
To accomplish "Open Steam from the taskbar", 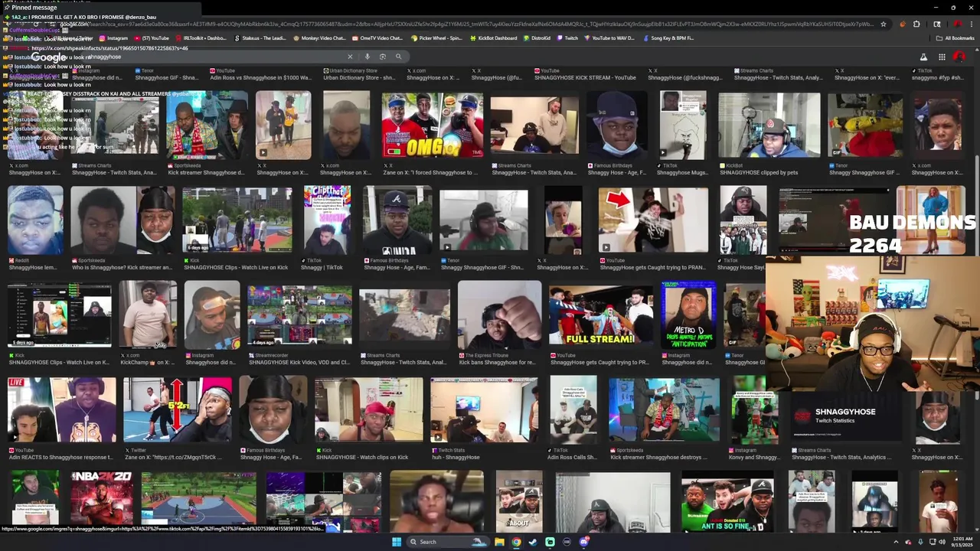I will coord(533,542).
